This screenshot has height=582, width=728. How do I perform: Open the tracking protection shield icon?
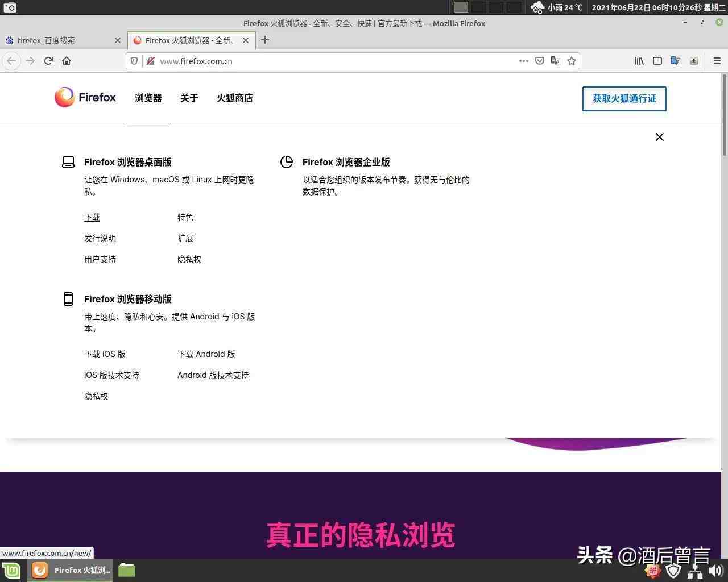(134, 61)
